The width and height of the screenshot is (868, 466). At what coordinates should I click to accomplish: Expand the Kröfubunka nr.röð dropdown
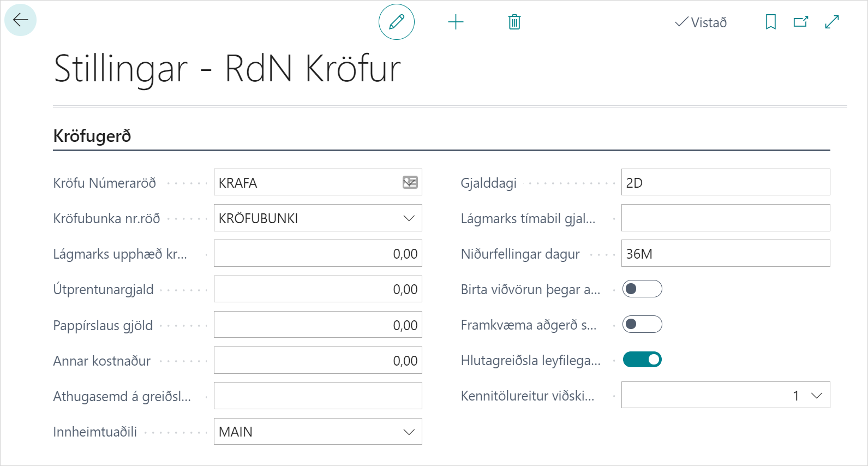[409, 218]
